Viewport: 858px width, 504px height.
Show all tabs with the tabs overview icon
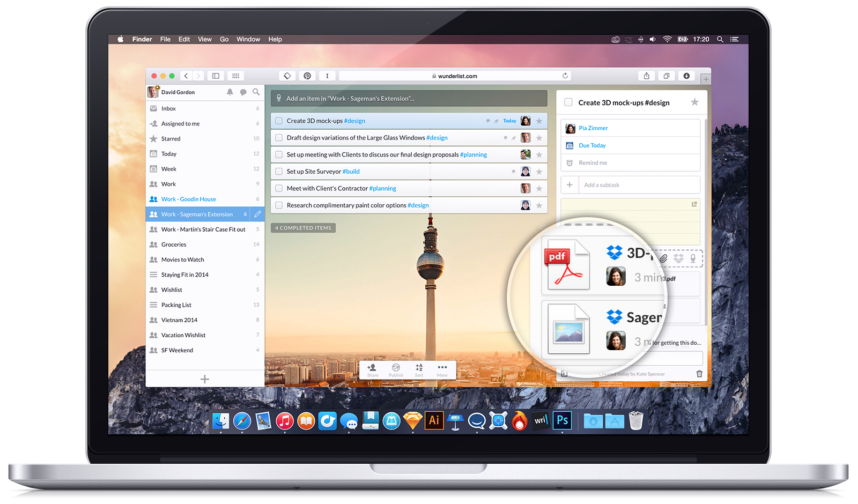click(x=667, y=76)
